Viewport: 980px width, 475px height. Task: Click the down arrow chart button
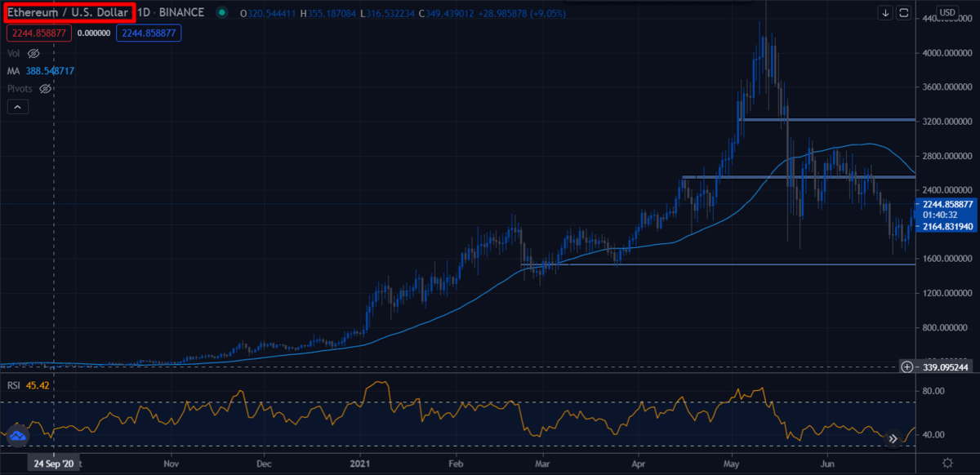[x=886, y=12]
